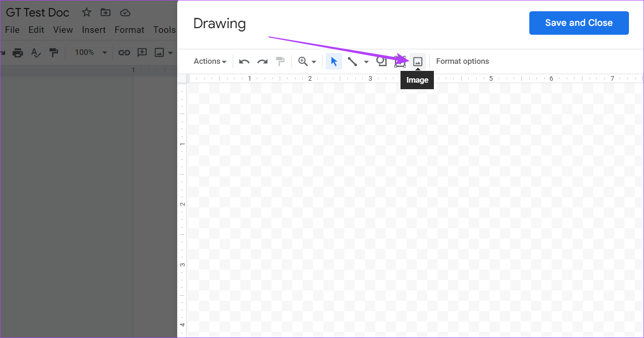This screenshot has height=338, width=644.
Task: Star the GT Test Doc document
Action: click(86, 12)
